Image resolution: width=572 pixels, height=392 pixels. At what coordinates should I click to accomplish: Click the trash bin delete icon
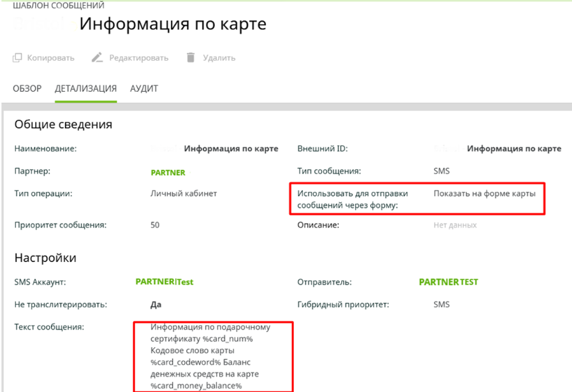click(190, 58)
